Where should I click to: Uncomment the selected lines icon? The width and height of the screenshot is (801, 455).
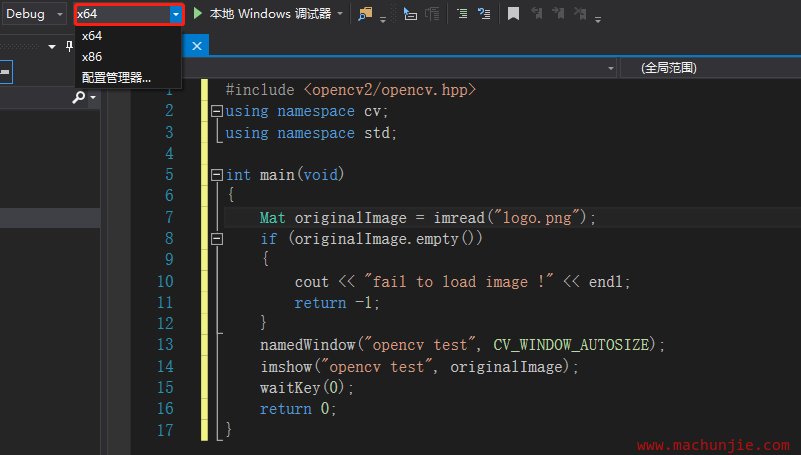tap(484, 14)
